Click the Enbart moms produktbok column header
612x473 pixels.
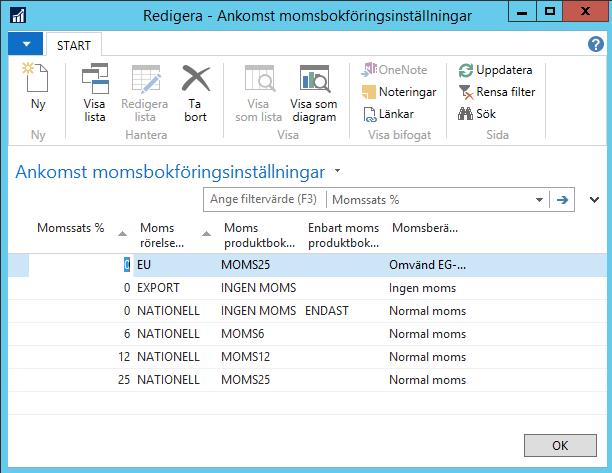click(x=343, y=235)
